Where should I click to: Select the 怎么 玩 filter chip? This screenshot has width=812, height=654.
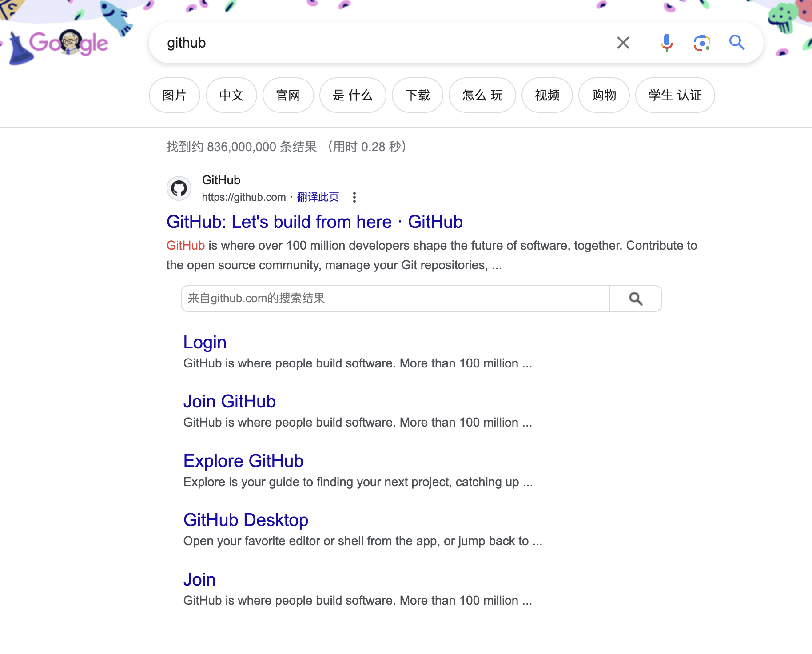pos(482,95)
